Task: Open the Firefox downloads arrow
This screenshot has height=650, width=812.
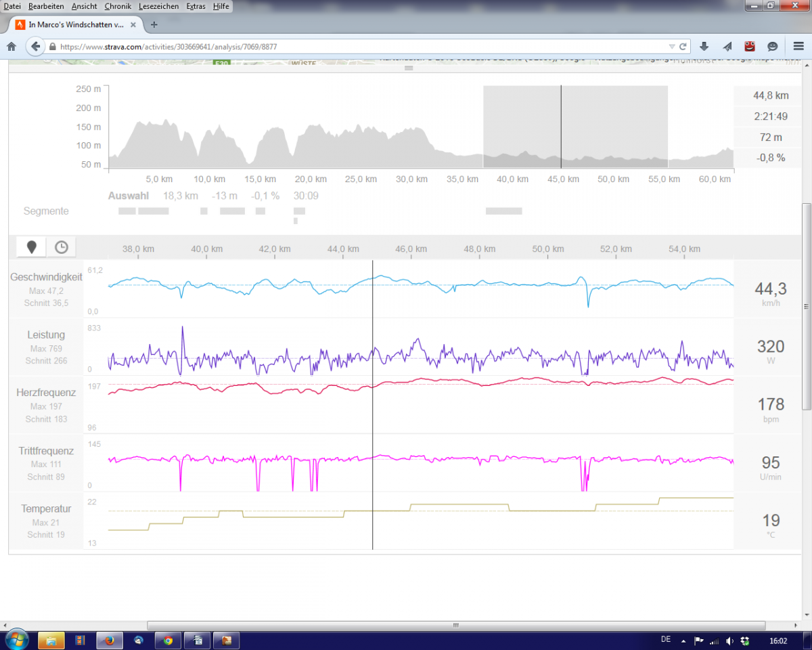Action: click(x=704, y=47)
